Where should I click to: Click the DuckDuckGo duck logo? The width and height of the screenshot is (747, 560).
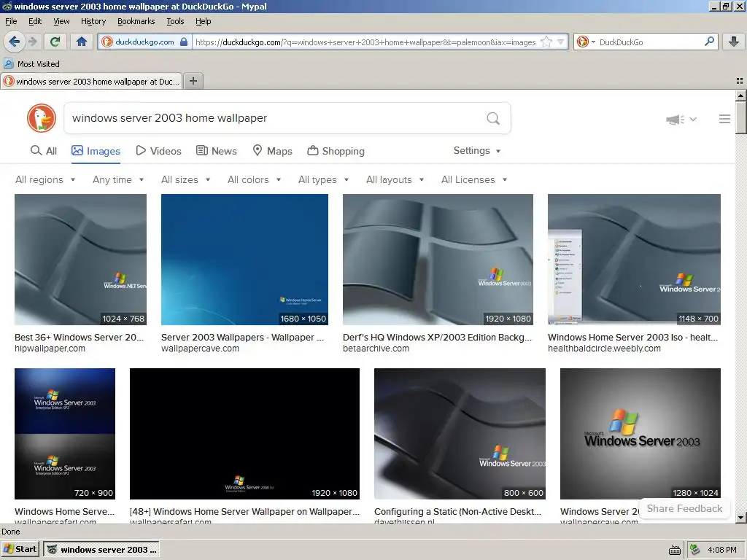[42, 118]
